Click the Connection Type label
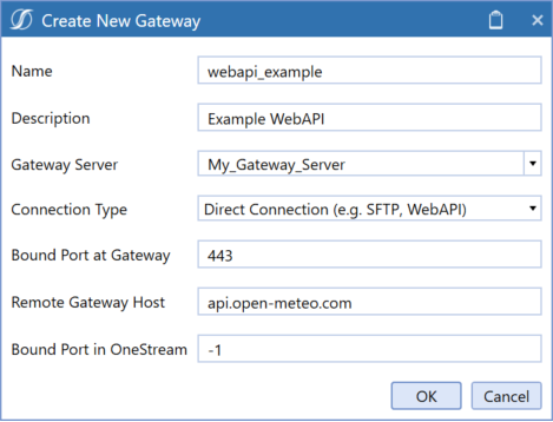 tap(69, 210)
